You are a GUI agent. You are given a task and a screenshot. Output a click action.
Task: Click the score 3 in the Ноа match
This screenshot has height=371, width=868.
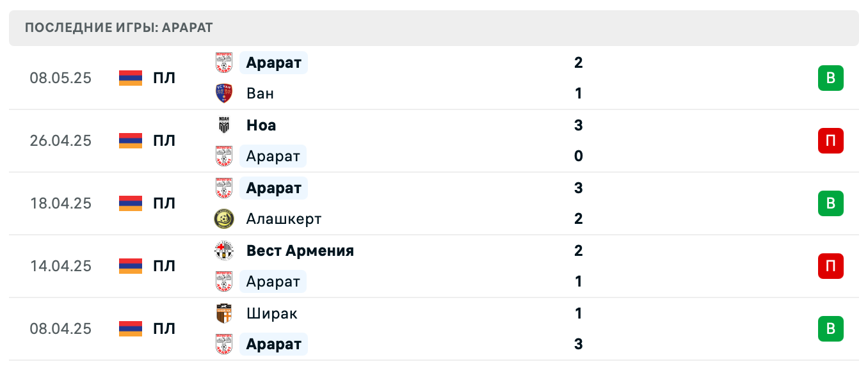tap(578, 125)
